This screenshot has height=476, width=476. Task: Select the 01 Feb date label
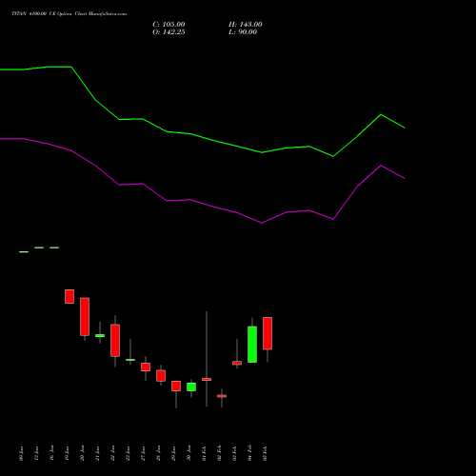[205, 453]
